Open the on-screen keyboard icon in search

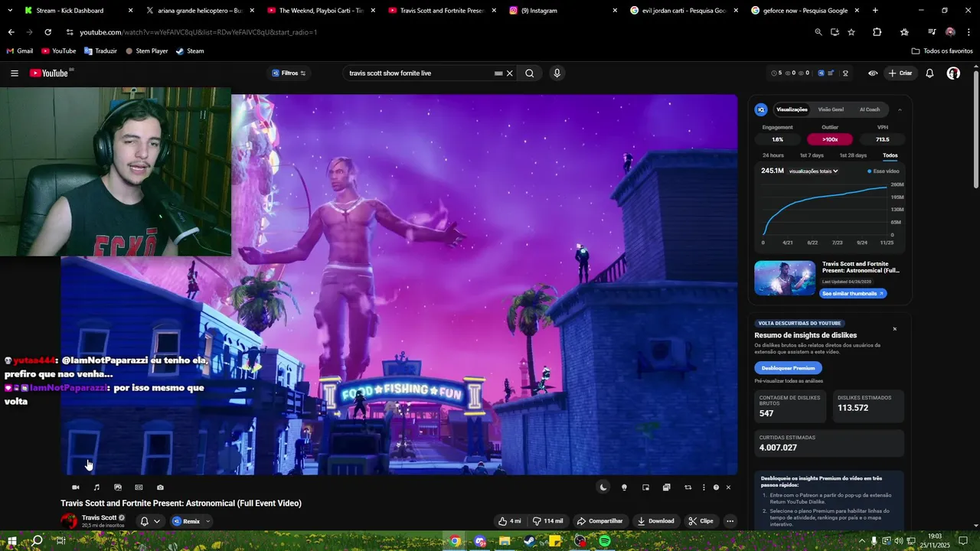tap(498, 73)
